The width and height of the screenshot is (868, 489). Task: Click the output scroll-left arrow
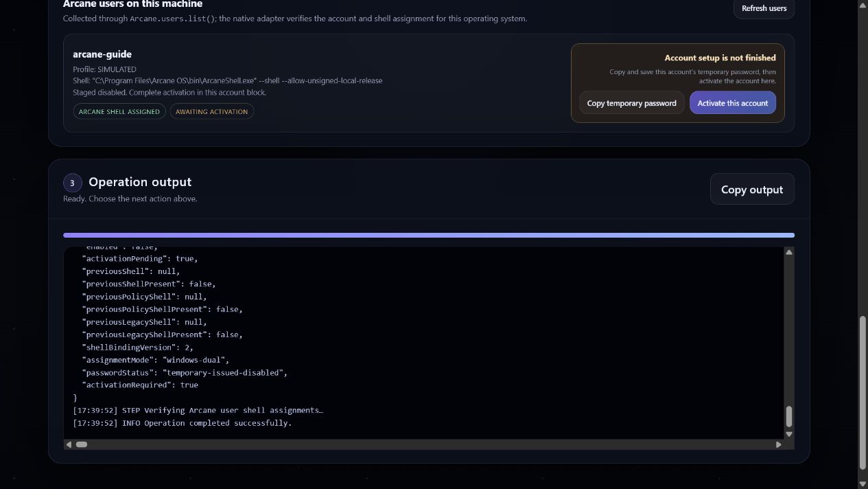tap(69, 444)
